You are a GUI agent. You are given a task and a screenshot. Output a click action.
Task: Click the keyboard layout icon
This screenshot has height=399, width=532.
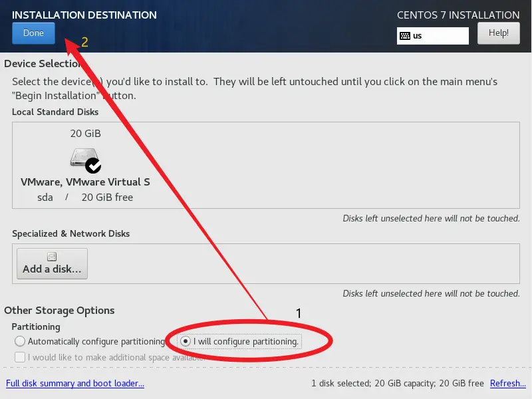coord(405,36)
